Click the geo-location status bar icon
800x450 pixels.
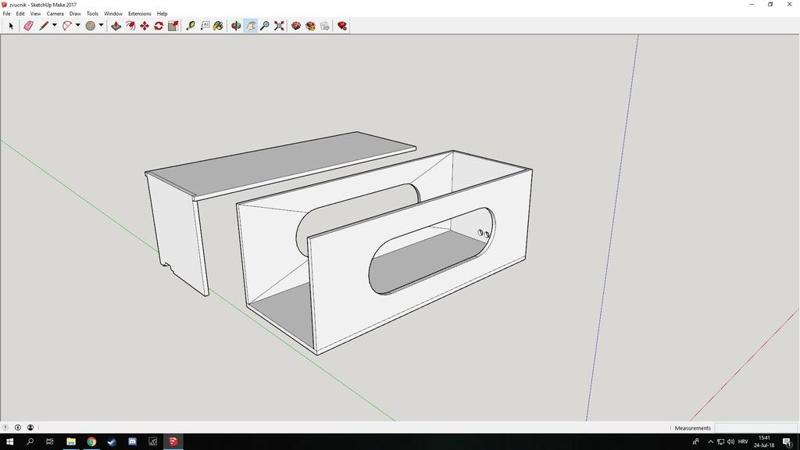tap(6, 428)
